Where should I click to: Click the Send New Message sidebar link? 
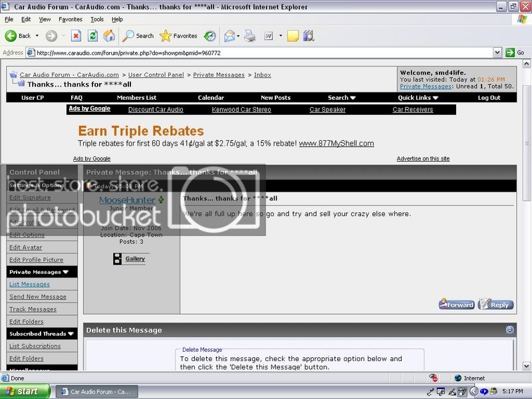(x=38, y=297)
